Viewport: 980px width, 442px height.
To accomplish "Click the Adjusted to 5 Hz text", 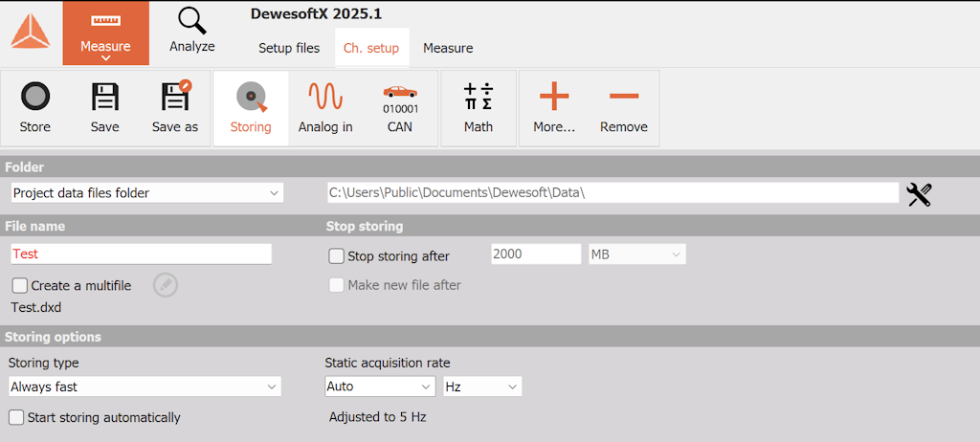I will 377,416.
